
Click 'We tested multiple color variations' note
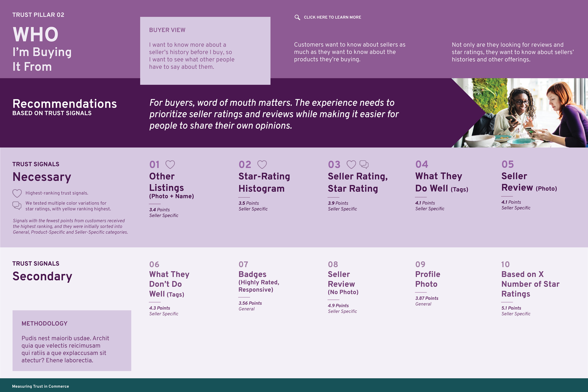tap(68, 206)
